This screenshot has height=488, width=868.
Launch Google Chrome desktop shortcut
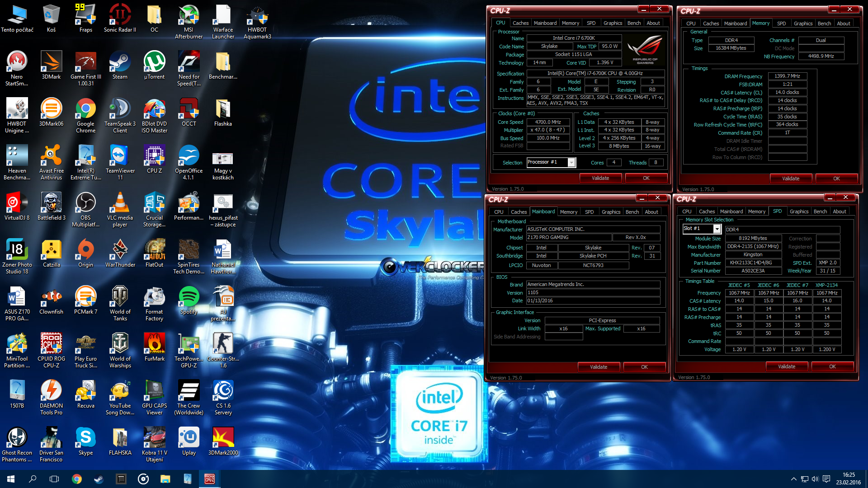85,116
